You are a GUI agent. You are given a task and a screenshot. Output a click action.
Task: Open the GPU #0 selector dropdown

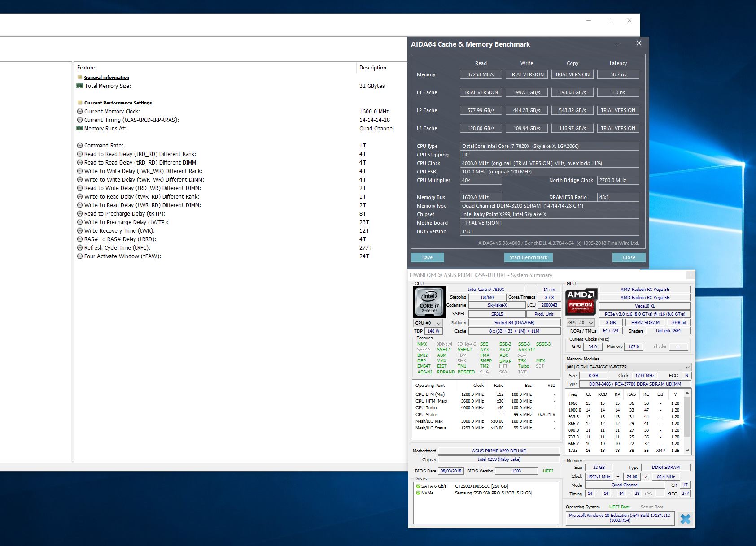[581, 322]
